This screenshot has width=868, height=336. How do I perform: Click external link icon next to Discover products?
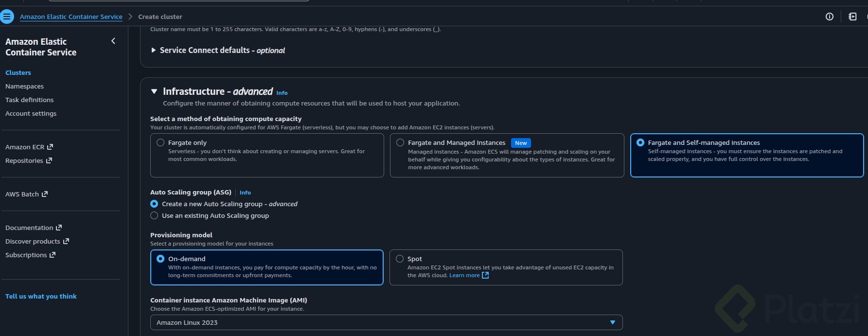click(x=66, y=241)
